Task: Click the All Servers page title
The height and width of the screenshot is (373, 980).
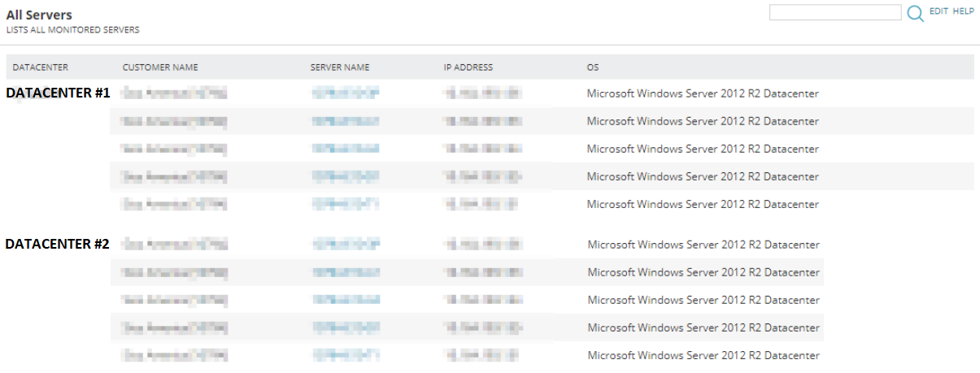Action: point(39,15)
